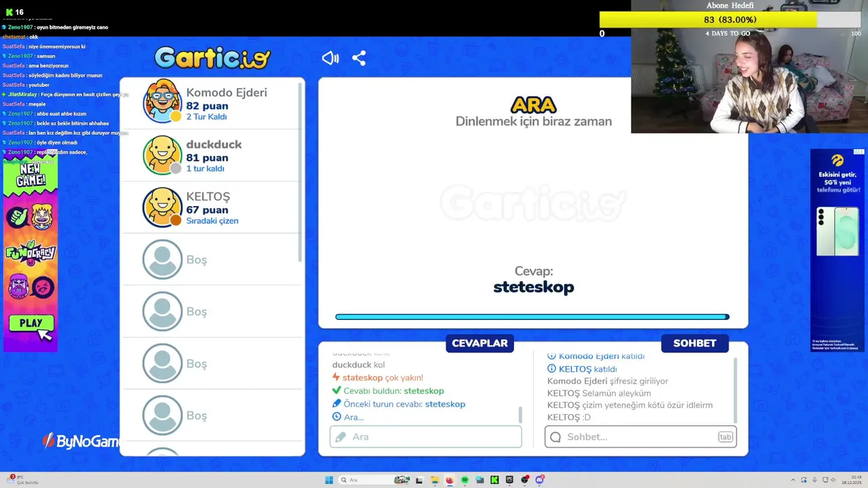Open the 'NEW GAME!' ad banner

click(31, 175)
